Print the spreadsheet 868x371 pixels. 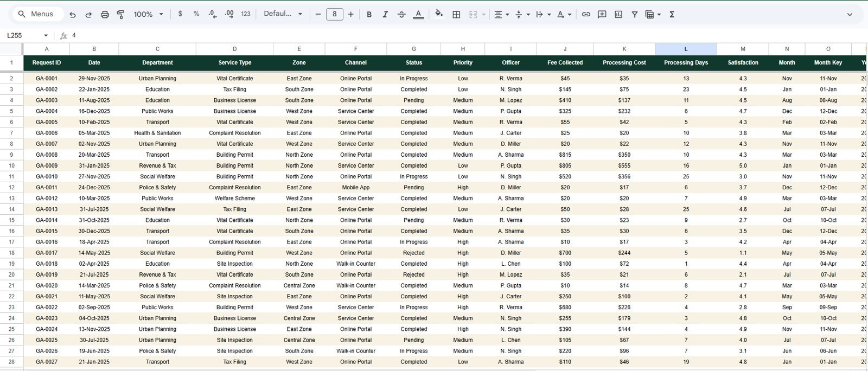(105, 15)
